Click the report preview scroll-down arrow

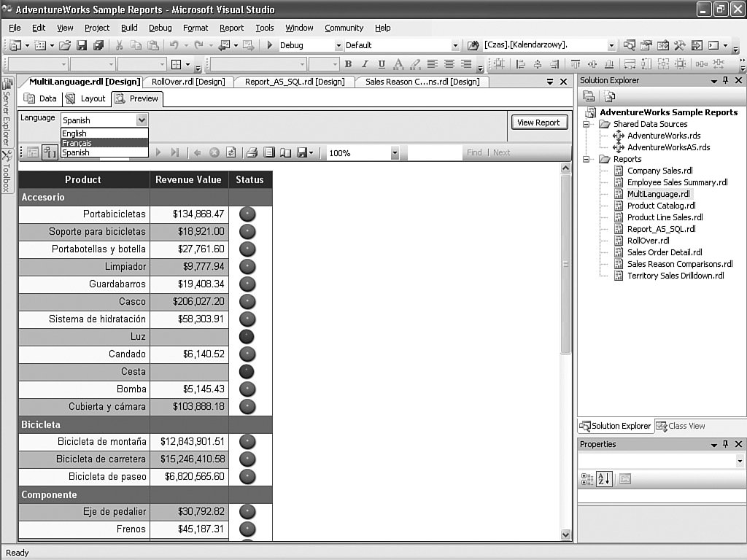pyautogui.click(x=565, y=534)
